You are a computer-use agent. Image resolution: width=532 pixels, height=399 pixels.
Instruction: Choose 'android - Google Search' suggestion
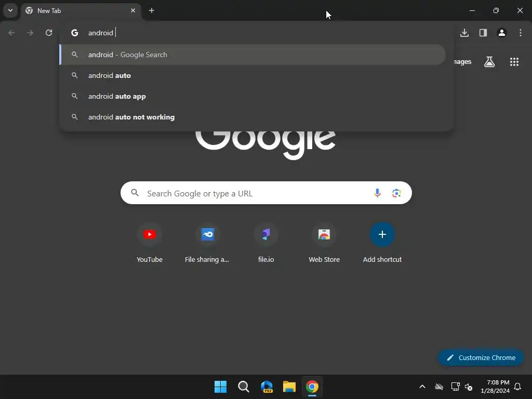pyautogui.click(x=252, y=55)
